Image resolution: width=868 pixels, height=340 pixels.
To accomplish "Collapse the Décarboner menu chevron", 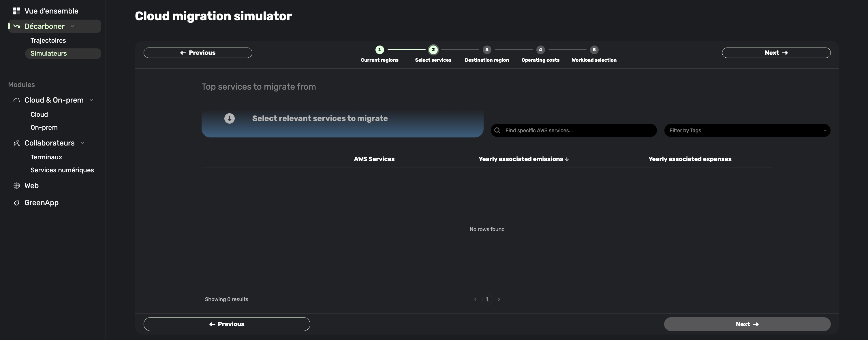I will (72, 26).
